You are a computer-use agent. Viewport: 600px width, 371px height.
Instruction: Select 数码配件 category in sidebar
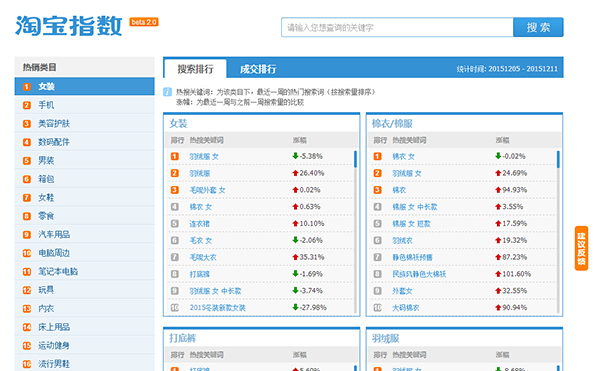click(x=85, y=142)
